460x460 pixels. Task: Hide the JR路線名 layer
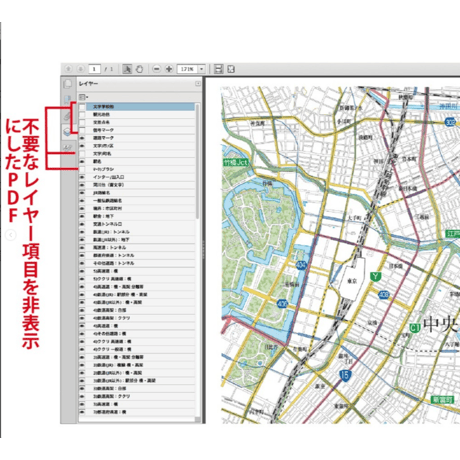tap(82, 193)
